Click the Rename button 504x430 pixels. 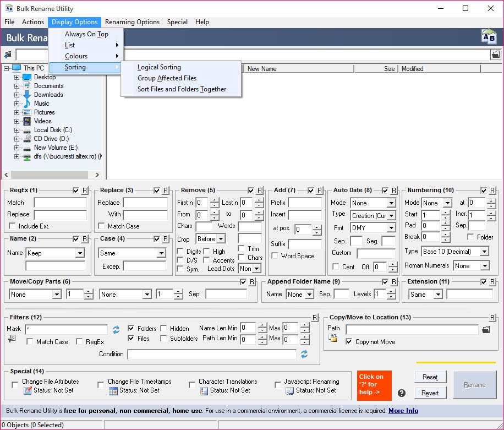click(475, 385)
